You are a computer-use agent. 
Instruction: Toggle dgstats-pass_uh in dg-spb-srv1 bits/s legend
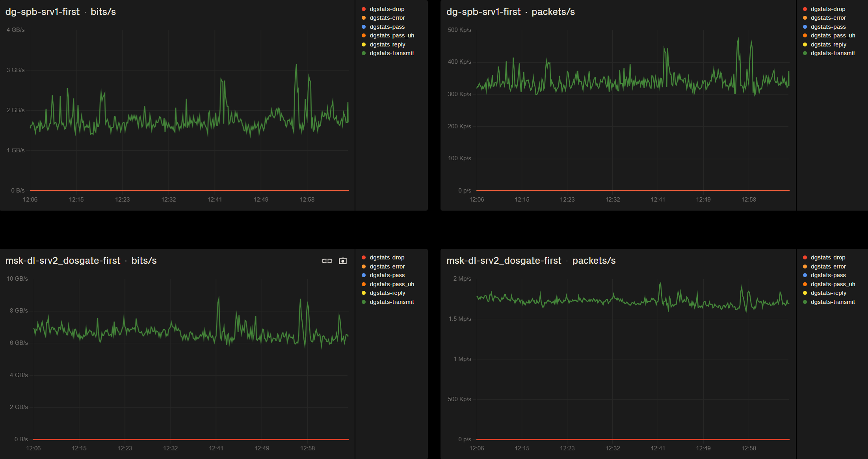[392, 35]
